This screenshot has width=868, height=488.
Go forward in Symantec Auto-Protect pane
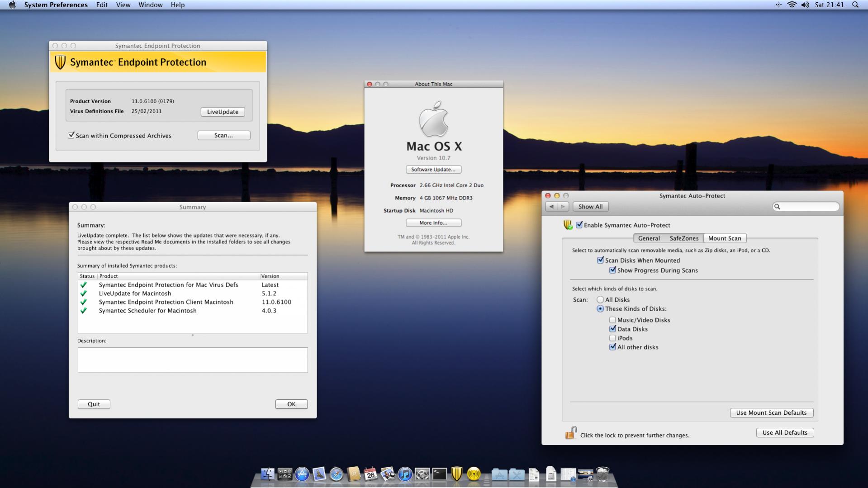[563, 207]
